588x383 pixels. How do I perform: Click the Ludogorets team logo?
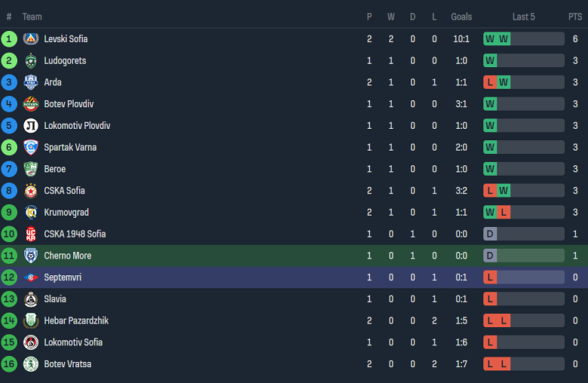(31, 61)
